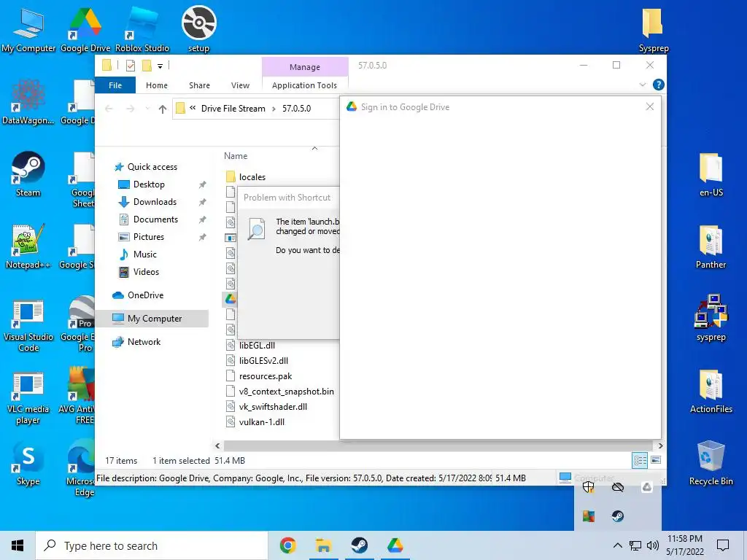
Task: Select the Manage contextual tab
Action: tap(305, 67)
